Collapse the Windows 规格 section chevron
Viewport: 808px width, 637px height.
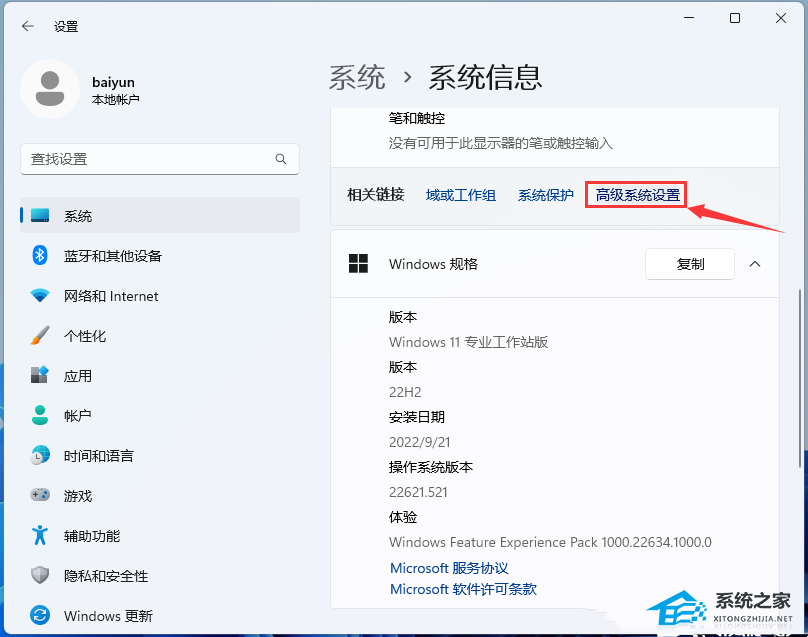click(x=755, y=264)
